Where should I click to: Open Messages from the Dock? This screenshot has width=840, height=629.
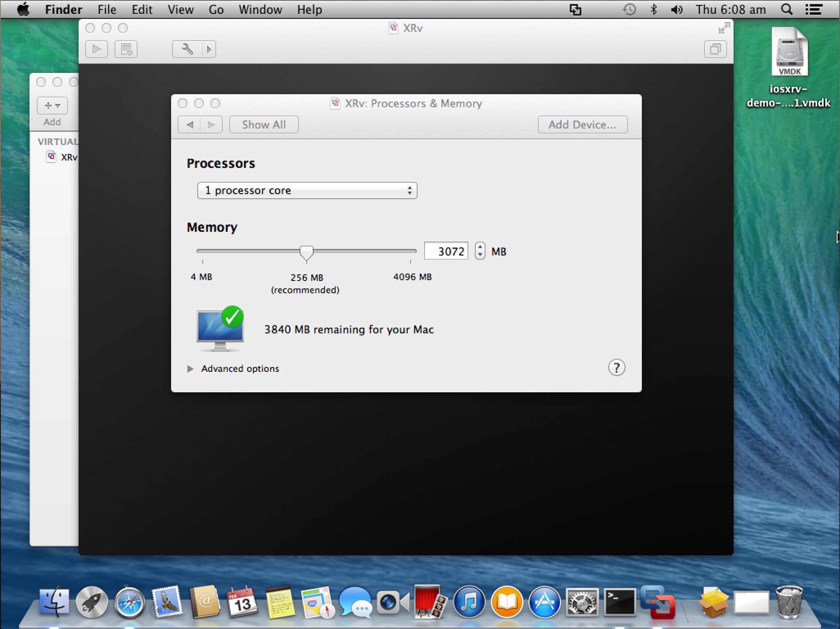coord(355,602)
